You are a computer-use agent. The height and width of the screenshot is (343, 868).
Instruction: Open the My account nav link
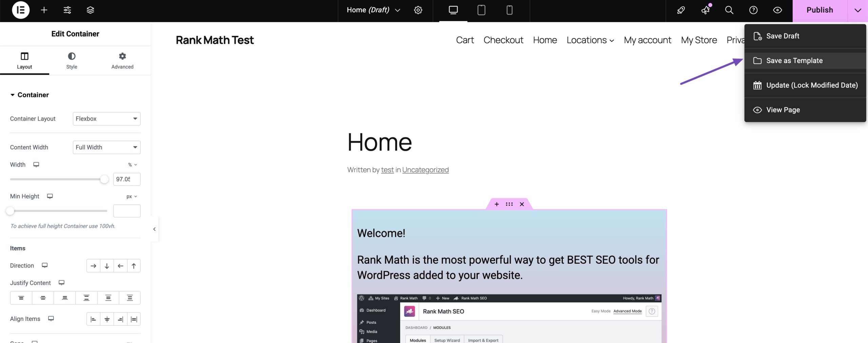tap(647, 40)
